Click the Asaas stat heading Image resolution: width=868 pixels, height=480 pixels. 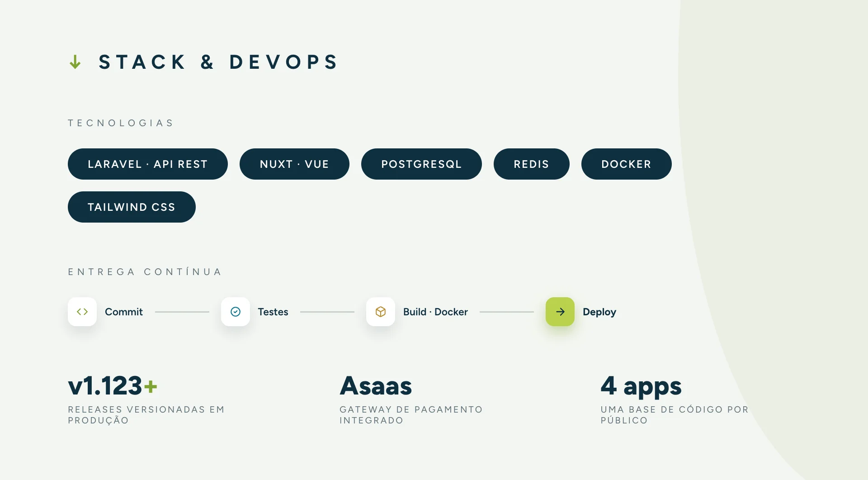[x=376, y=386]
